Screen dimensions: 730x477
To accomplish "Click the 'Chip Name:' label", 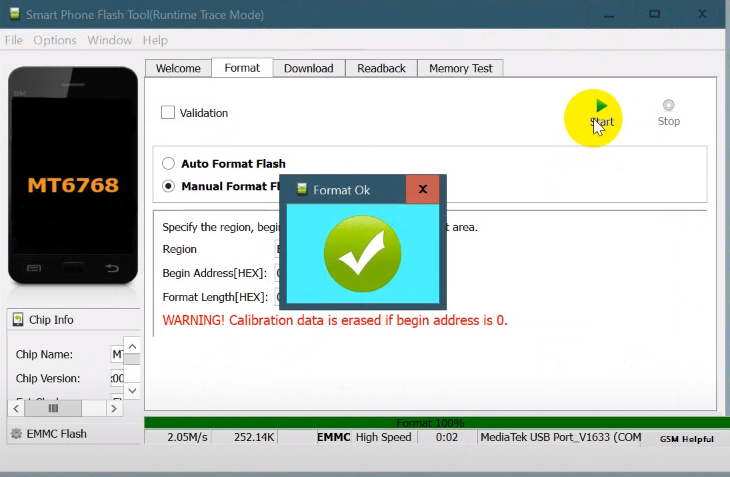I will click(44, 355).
